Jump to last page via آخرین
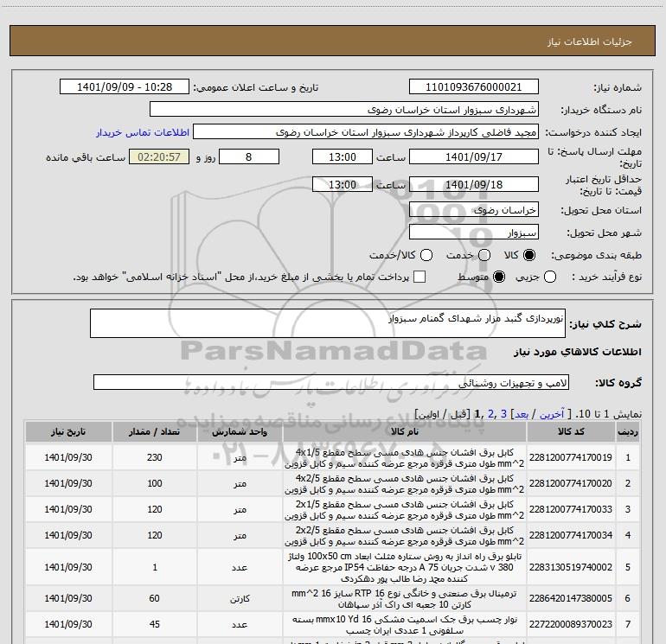Image resolution: width=666 pixels, height=644 pixels. [552, 414]
